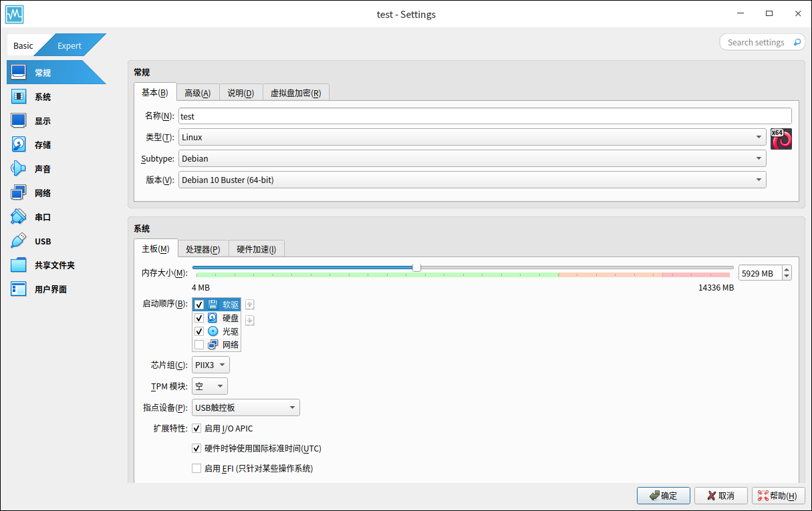Click the 内存大小 memory slider handle
Screen dimensions: 812x511
(x=416, y=267)
